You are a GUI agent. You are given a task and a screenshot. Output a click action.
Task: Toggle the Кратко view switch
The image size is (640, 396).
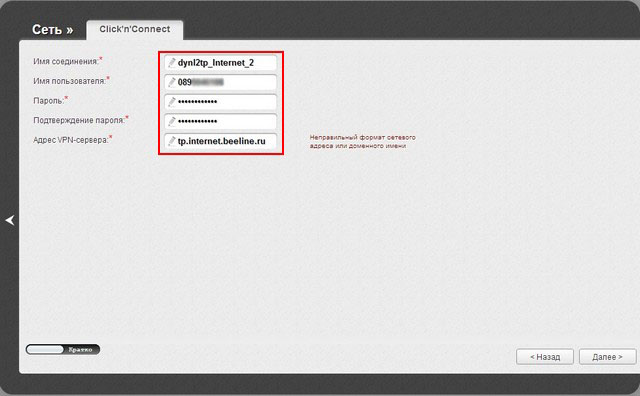point(63,349)
